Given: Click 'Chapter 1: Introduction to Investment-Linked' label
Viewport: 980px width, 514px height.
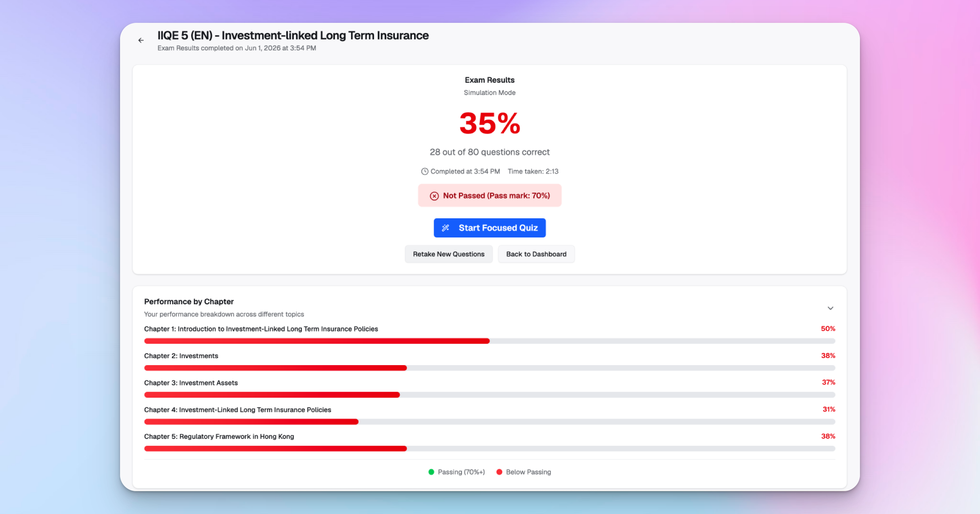Looking at the screenshot, I should tap(261, 329).
